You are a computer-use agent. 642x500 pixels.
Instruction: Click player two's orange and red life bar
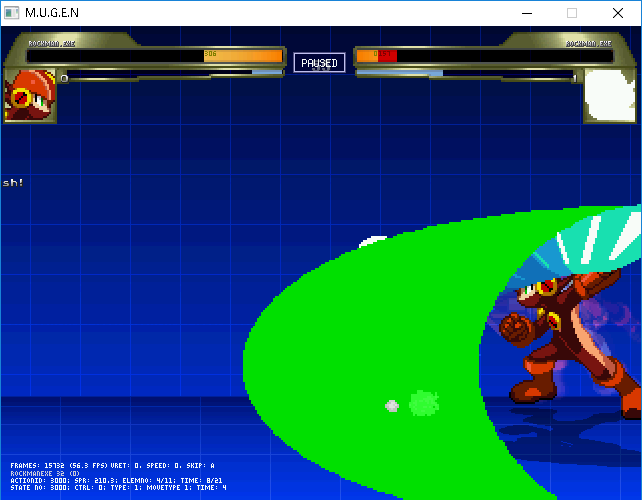377,56
